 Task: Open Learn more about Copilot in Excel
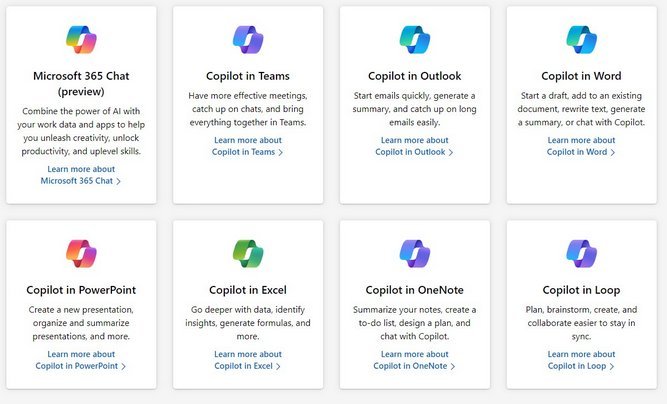point(248,360)
